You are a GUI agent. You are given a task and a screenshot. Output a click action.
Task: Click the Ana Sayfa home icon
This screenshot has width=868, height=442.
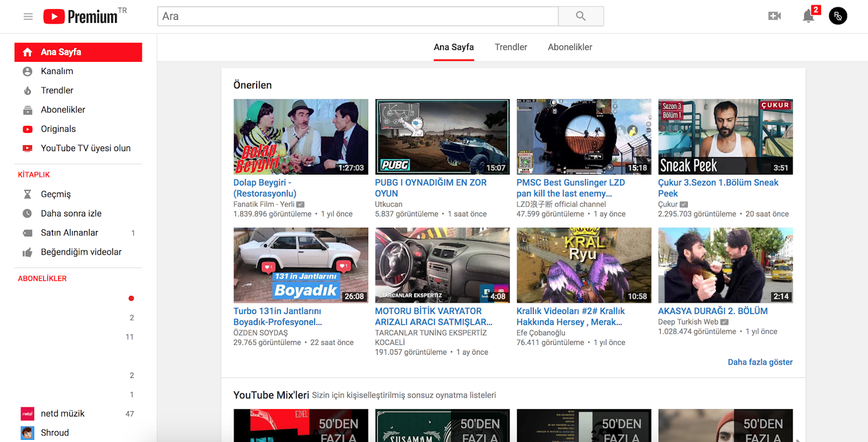pyautogui.click(x=28, y=52)
